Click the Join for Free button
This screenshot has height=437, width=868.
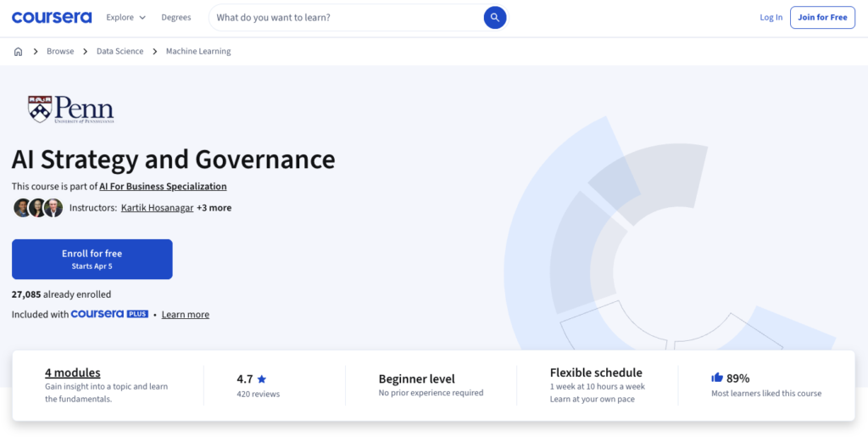pos(822,17)
